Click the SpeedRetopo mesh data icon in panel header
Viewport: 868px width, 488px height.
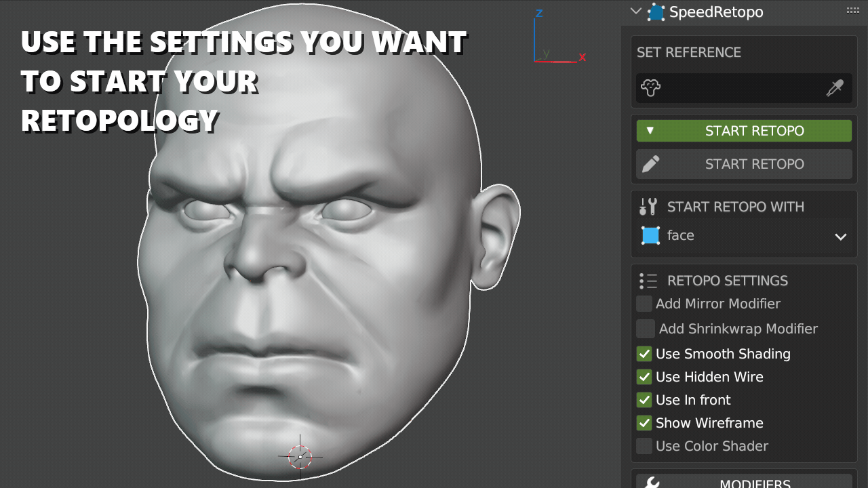pyautogui.click(x=655, y=12)
